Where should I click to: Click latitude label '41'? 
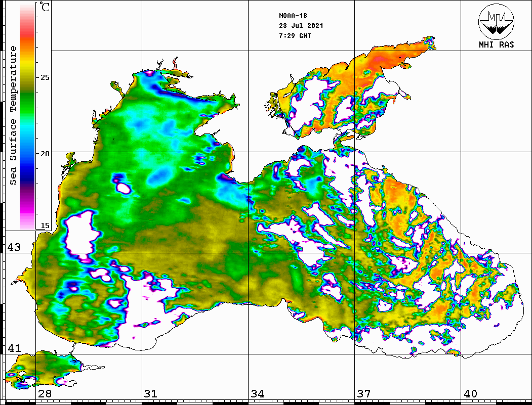[x=14, y=348]
